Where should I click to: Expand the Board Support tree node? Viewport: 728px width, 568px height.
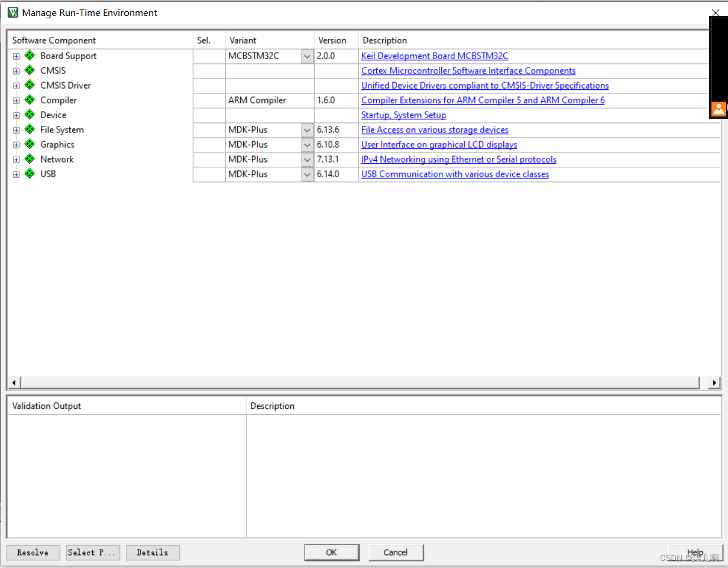click(17, 56)
